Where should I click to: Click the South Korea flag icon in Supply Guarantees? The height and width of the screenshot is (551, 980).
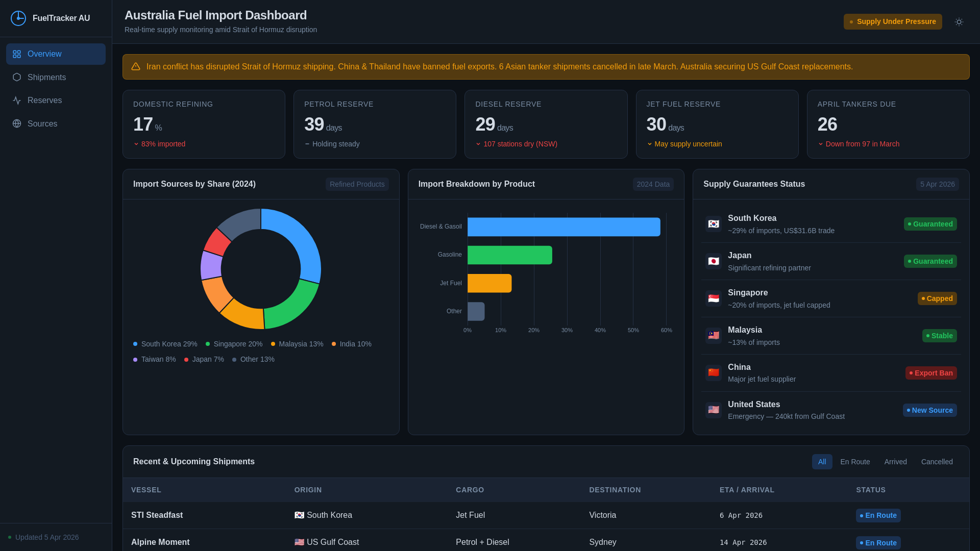713,224
